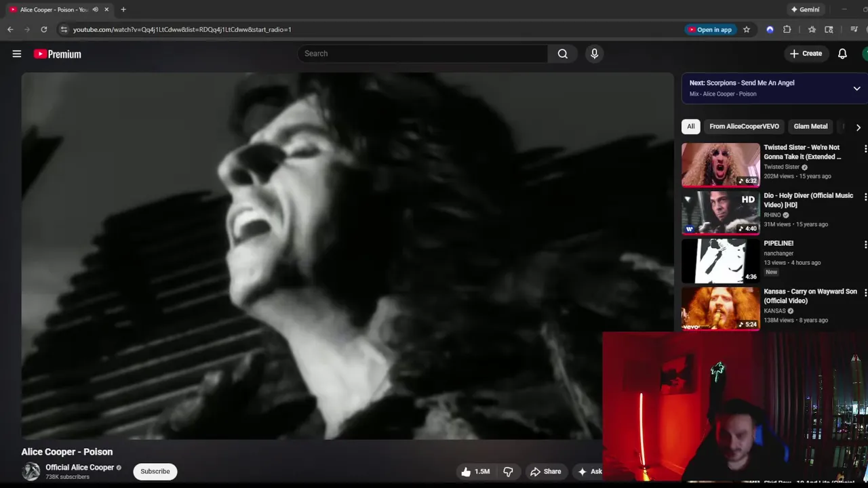Open the Twisted Sister channel name
This screenshot has width=868, height=488.
pos(782,167)
